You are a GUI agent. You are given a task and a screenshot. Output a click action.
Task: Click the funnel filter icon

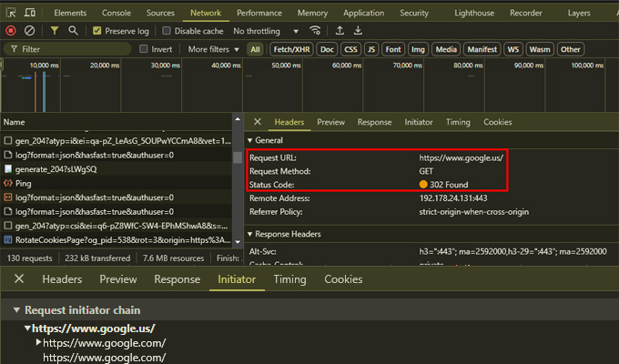pyautogui.click(x=55, y=31)
